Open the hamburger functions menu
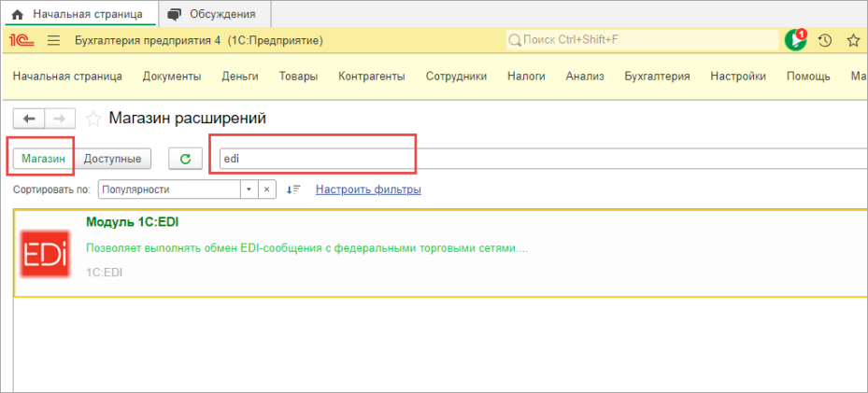 click(53, 41)
